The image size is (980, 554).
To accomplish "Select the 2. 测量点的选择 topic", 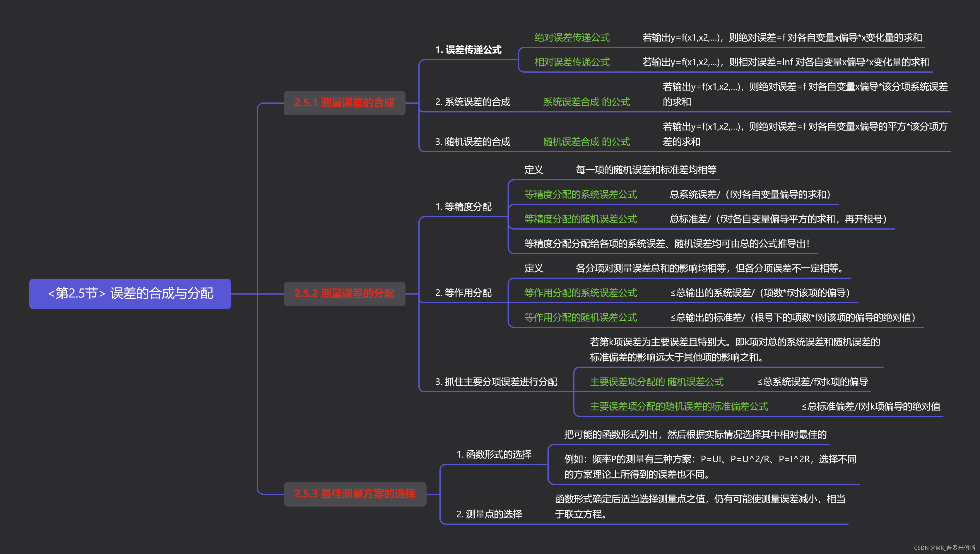I will coord(489,514).
